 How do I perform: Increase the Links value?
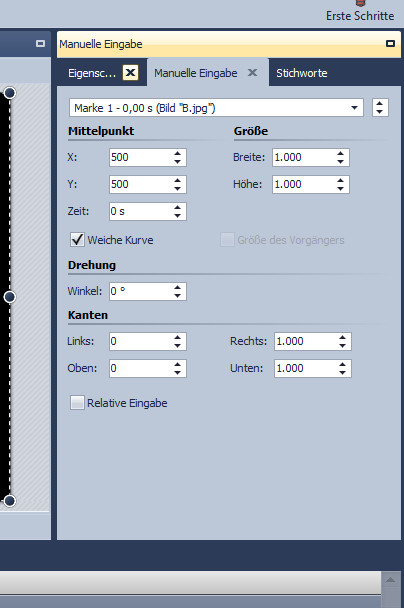pyautogui.click(x=178, y=337)
